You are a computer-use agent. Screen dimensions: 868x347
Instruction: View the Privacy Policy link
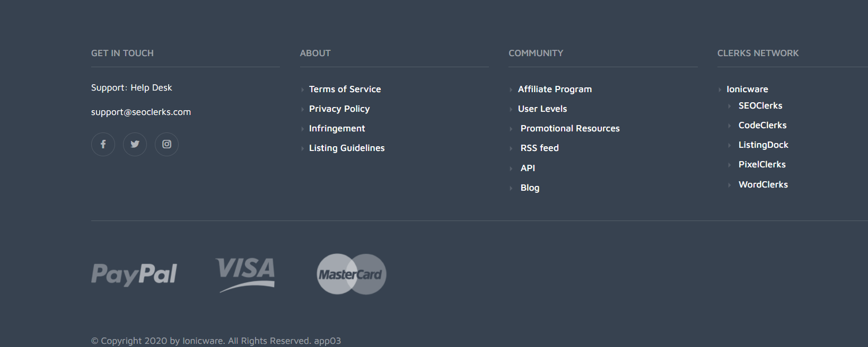[339, 109]
